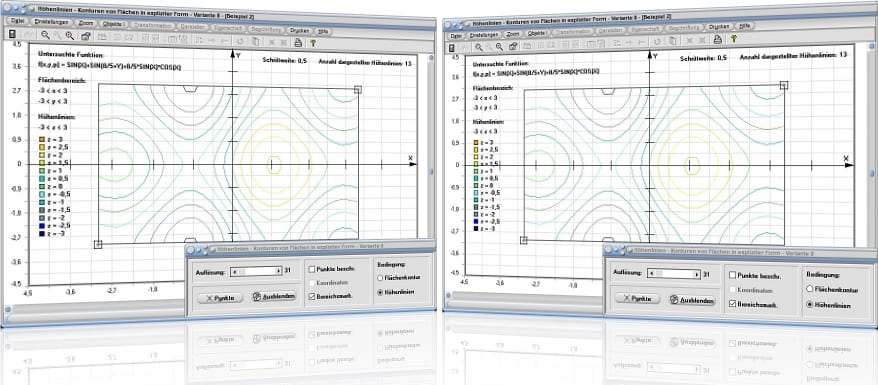Select 'Höhenlinien' radio in left dialog
878x385 pixels.
[x=381, y=292]
